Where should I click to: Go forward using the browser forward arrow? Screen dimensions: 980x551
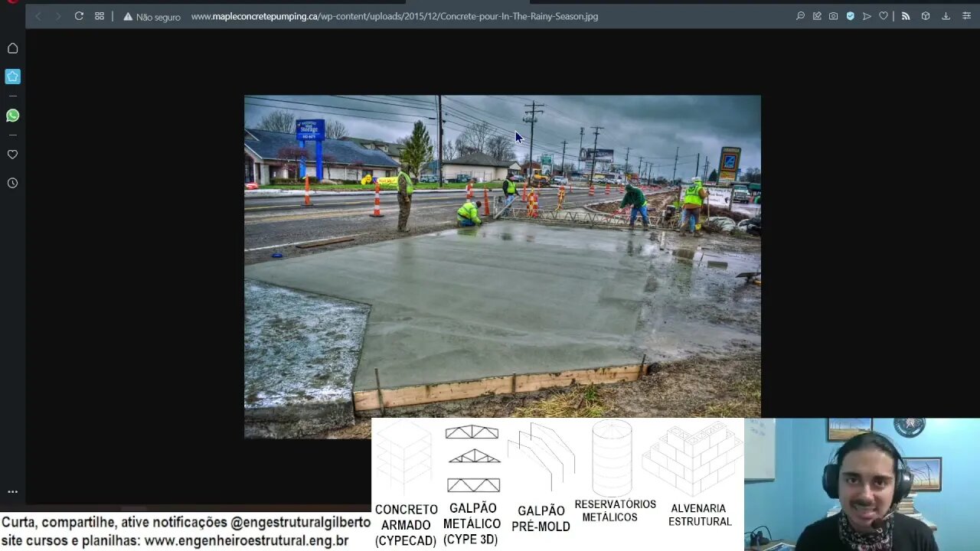tap(58, 16)
